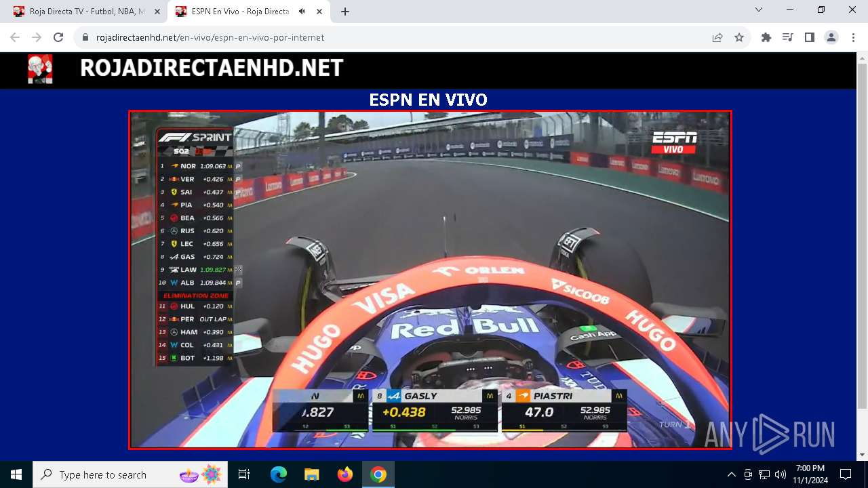Screen dimensions: 868x488
Task: Click the browser Forward arrow
Action: coord(37,38)
